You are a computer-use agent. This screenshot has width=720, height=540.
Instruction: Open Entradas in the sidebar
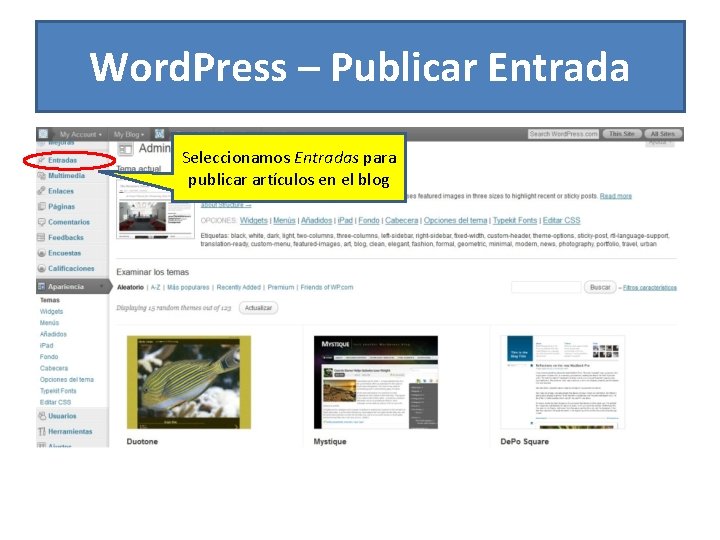[62, 160]
